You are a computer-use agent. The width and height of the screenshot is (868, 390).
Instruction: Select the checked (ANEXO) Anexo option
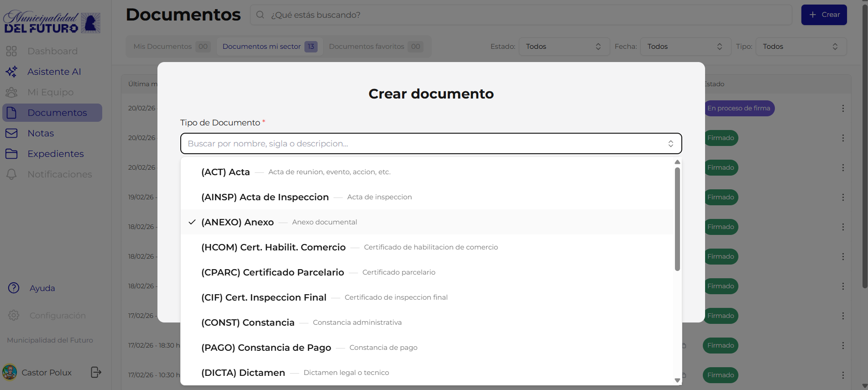coord(237,222)
